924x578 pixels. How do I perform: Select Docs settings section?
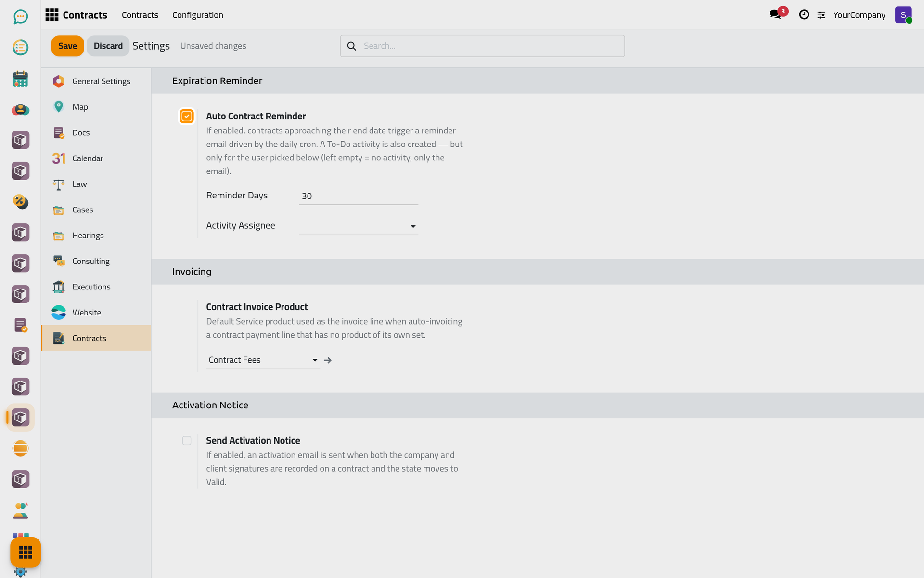[96, 133]
